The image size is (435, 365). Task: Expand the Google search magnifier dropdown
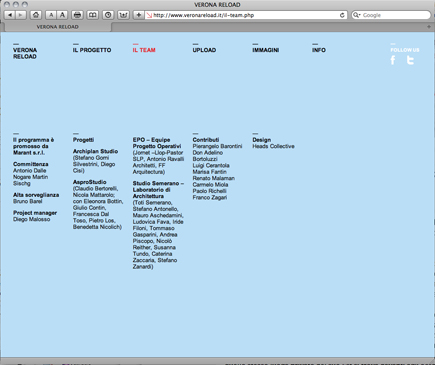point(357,15)
